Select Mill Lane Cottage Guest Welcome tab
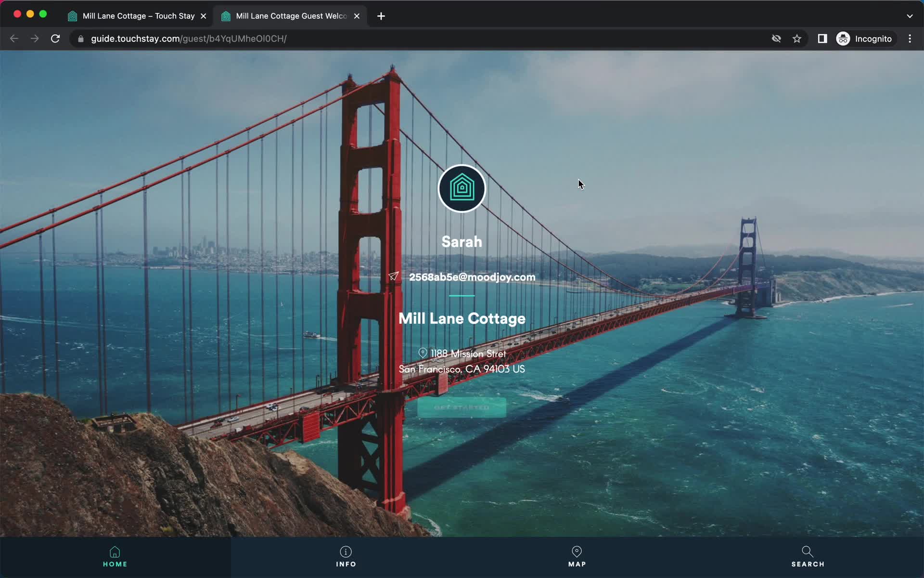This screenshot has width=924, height=578. click(x=291, y=16)
